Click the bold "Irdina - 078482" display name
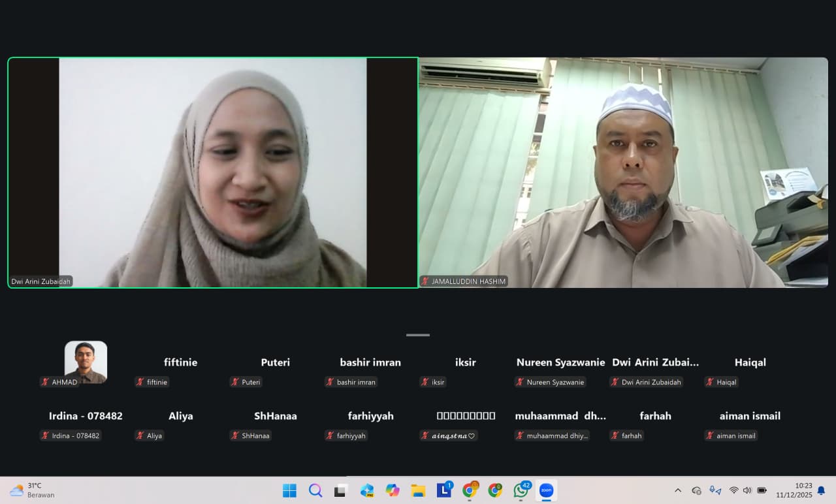The height and width of the screenshot is (504, 836). tap(86, 416)
